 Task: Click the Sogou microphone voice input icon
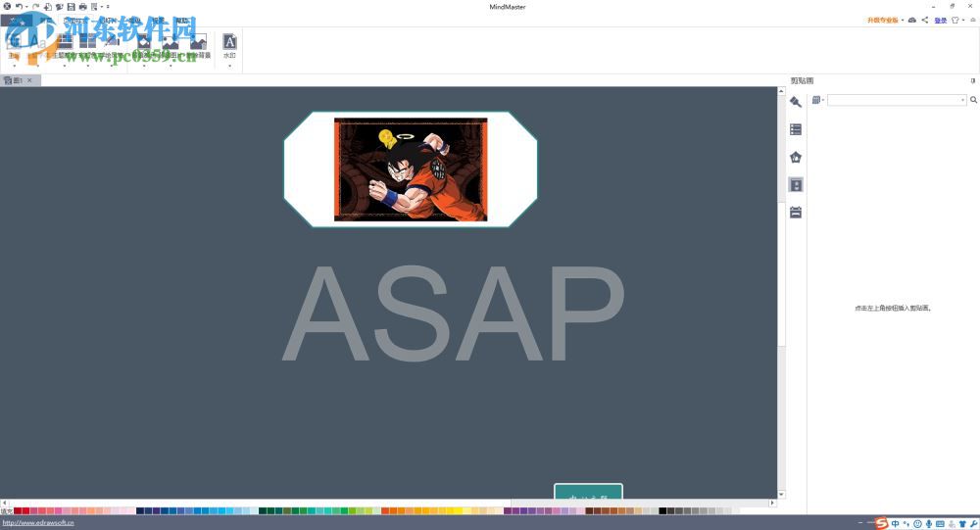click(929, 523)
